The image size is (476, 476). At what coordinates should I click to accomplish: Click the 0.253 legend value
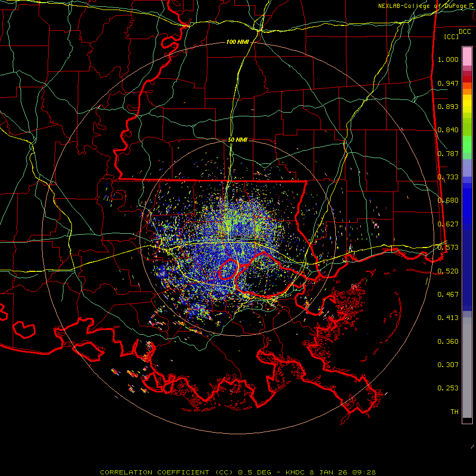448,388
